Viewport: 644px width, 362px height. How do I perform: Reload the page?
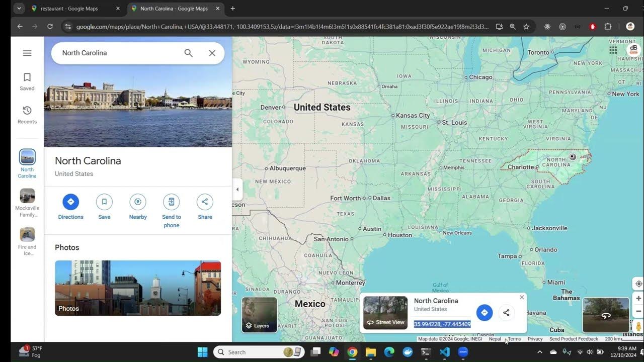click(50, 27)
